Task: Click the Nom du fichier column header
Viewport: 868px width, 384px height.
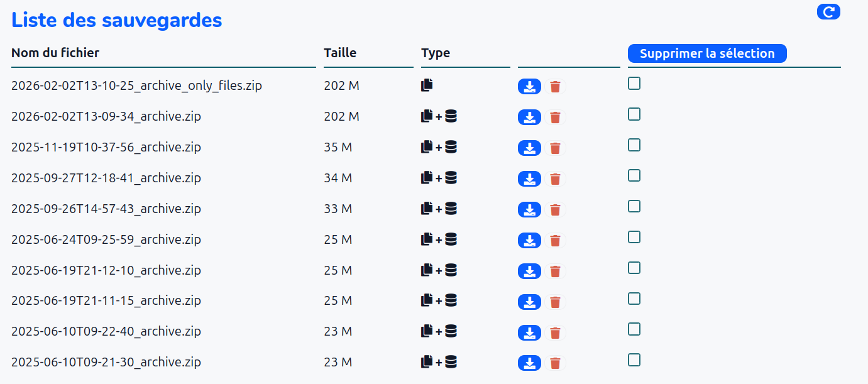Action: (x=55, y=53)
